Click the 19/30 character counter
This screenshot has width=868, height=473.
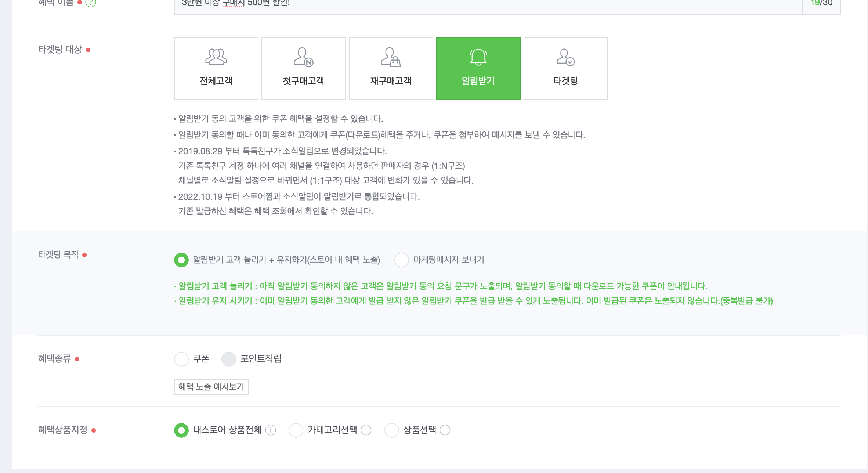click(x=821, y=3)
